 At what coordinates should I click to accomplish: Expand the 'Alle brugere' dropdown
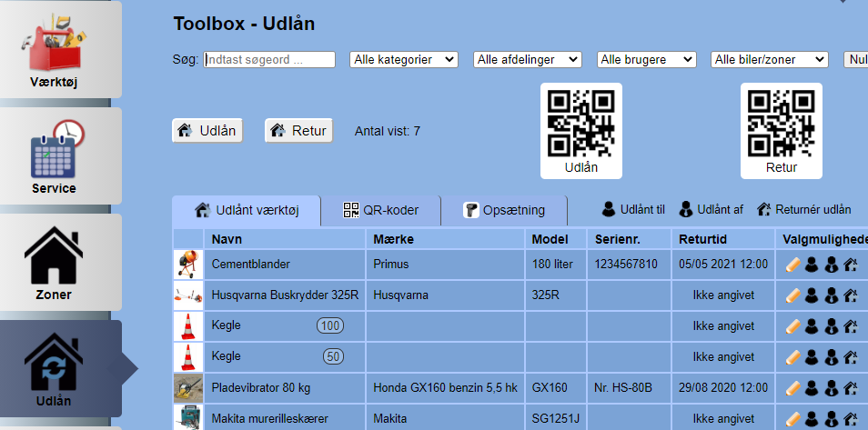tap(646, 60)
